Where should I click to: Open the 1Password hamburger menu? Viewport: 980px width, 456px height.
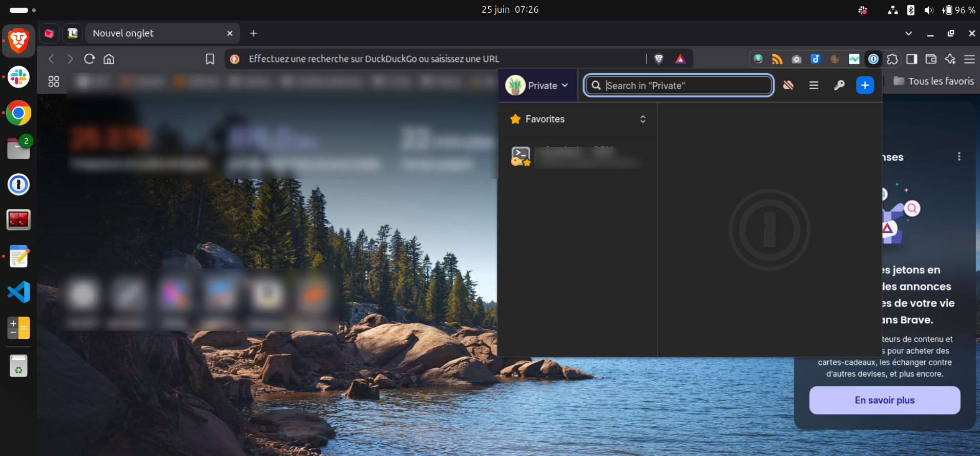pos(814,86)
